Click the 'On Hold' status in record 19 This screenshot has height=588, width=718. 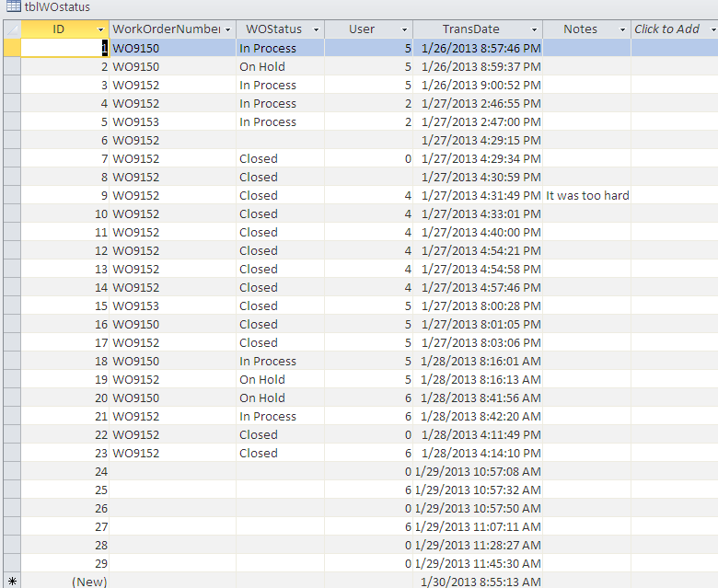click(x=281, y=379)
